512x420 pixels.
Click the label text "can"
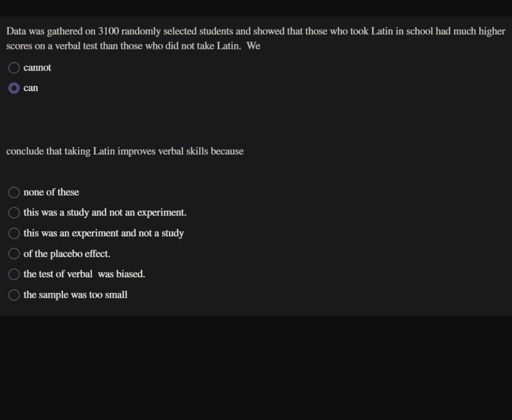coord(30,88)
